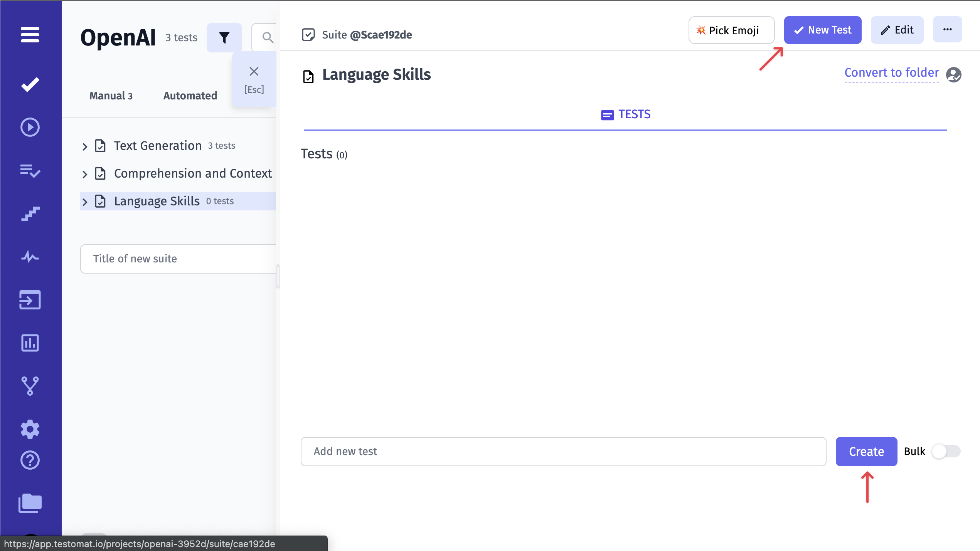
Task: Click the import/export icon
Action: coord(30,300)
